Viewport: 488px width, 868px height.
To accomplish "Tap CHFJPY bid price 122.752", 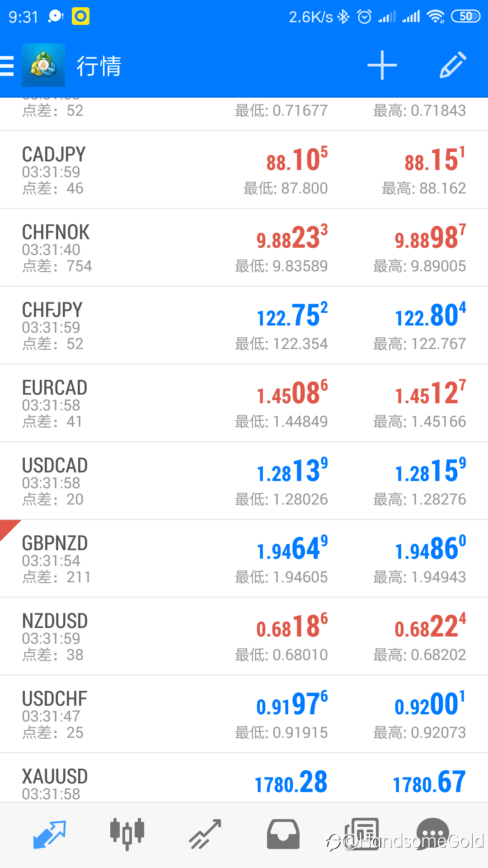I will 292,315.
